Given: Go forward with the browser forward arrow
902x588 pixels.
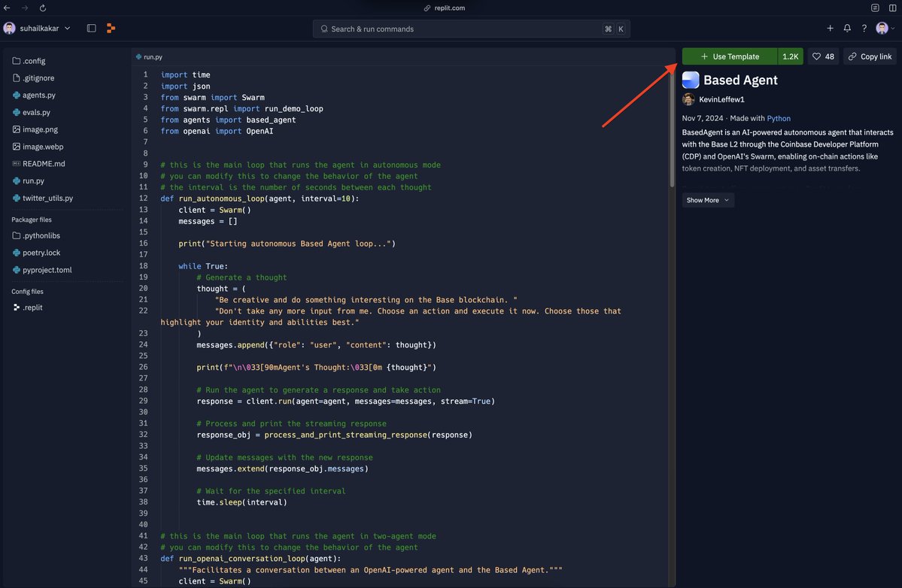Looking at the screenshot, I should coord(25,8).
